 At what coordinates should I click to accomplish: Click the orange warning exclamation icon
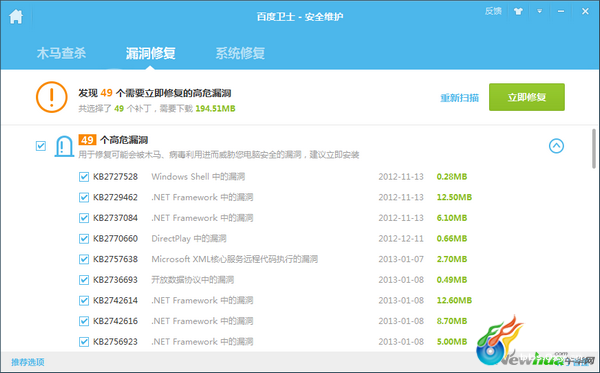[52, 97]
